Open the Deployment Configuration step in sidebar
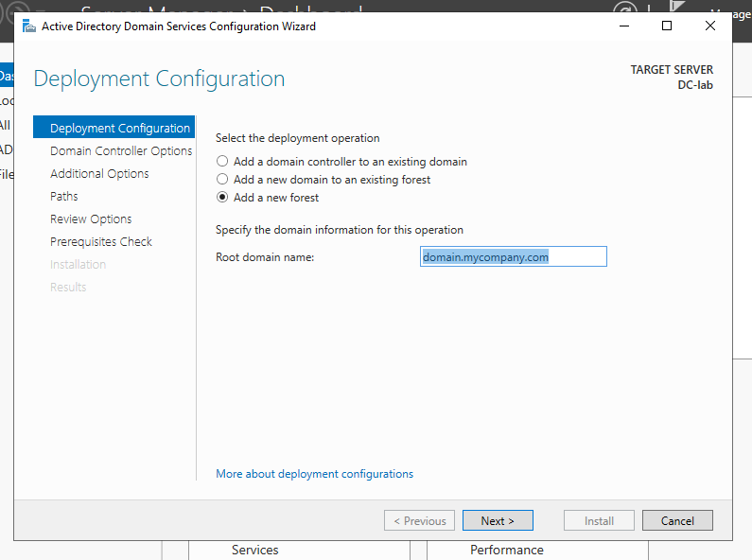752x560 pixels. tap(120, 129)
